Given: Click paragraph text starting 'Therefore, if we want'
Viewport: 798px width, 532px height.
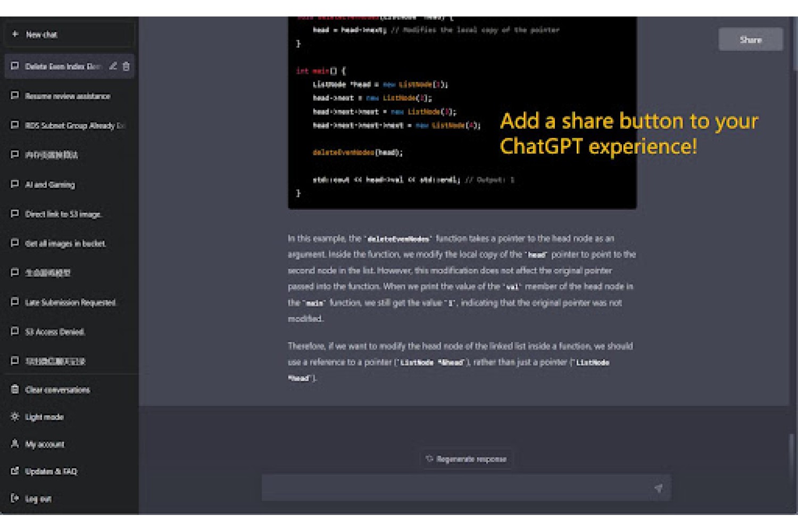Looking at the screenshot, I should click(461, 362).
